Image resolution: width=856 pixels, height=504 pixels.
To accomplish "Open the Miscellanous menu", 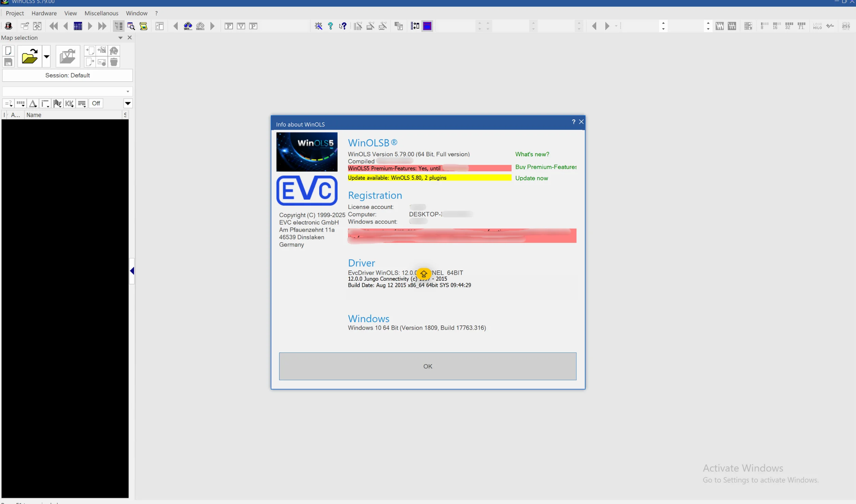I will (101, 13).
